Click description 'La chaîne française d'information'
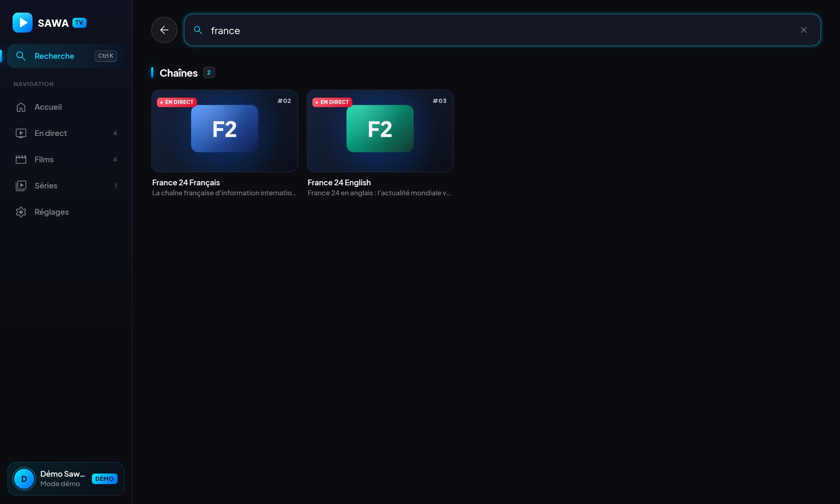The image size is (840, 504). (224, 193)
